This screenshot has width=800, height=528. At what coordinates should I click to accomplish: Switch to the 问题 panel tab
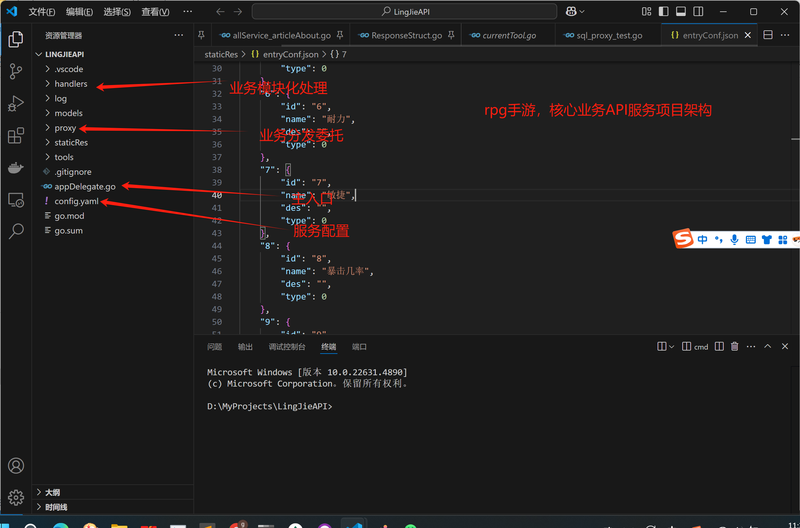click(215, 346)
